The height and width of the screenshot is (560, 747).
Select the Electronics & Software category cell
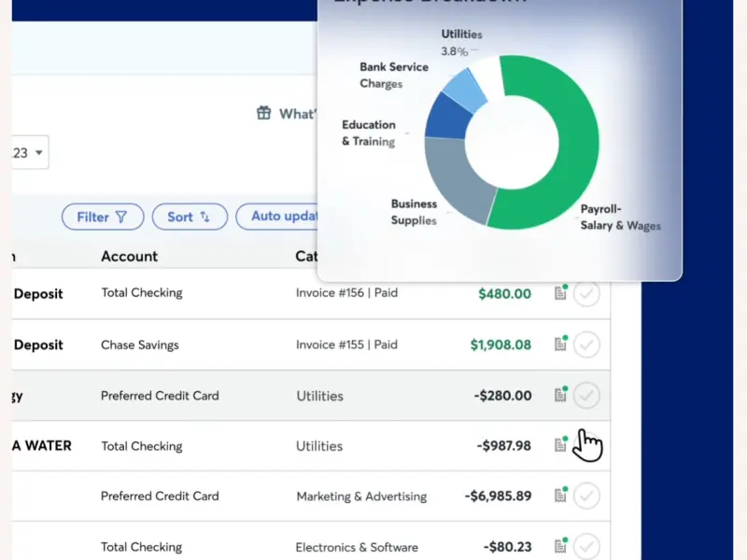[357, 547]
